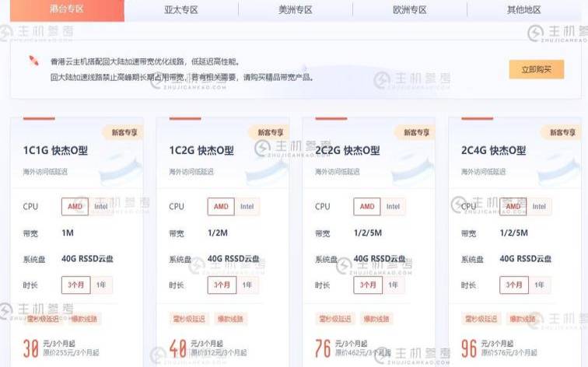
Task: Click the 新客专享 badge on the 1C1G card
Action: click(123, 132)
